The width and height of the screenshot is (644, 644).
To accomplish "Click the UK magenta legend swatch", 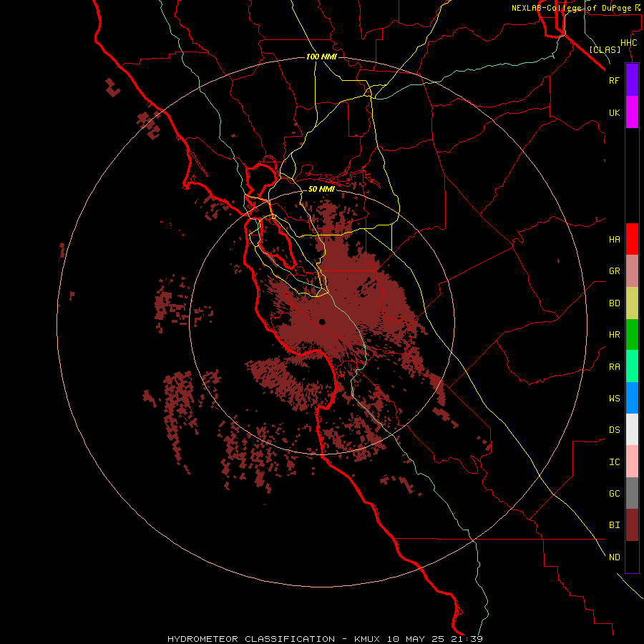I will pyautogui.click(x=632, y=112).
